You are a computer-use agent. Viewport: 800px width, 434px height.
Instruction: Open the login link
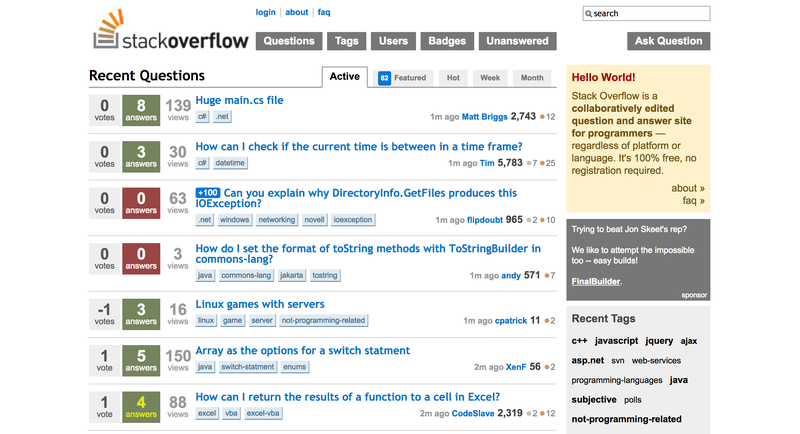pyautogui.click(x=265, y=12)
